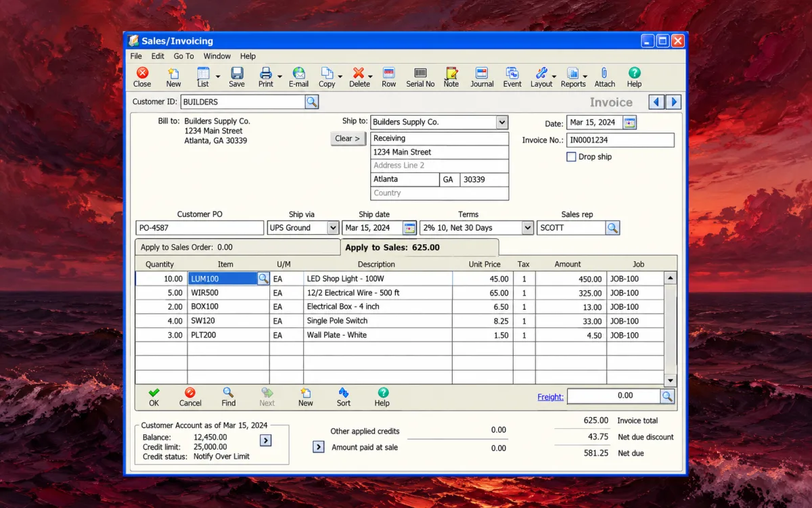Click the Close toolbar icon
Viewport: 812px width, 508px height.
point(142,73)
